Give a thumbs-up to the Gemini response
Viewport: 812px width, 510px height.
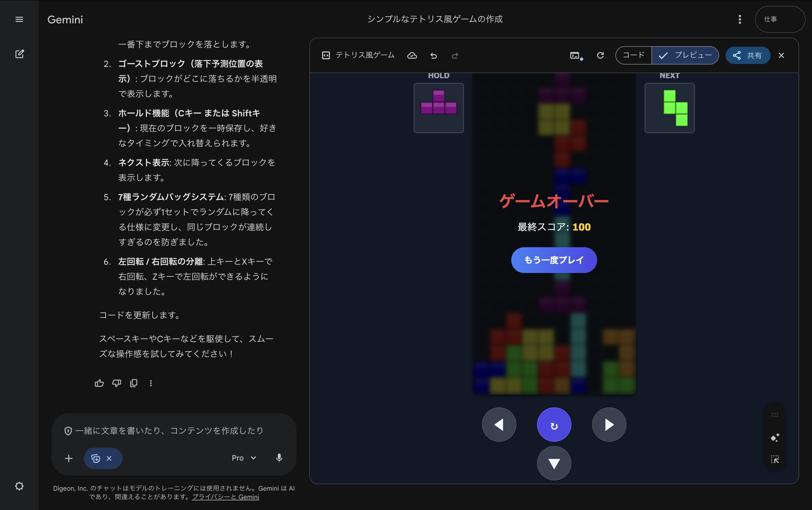tap(99, 383)
